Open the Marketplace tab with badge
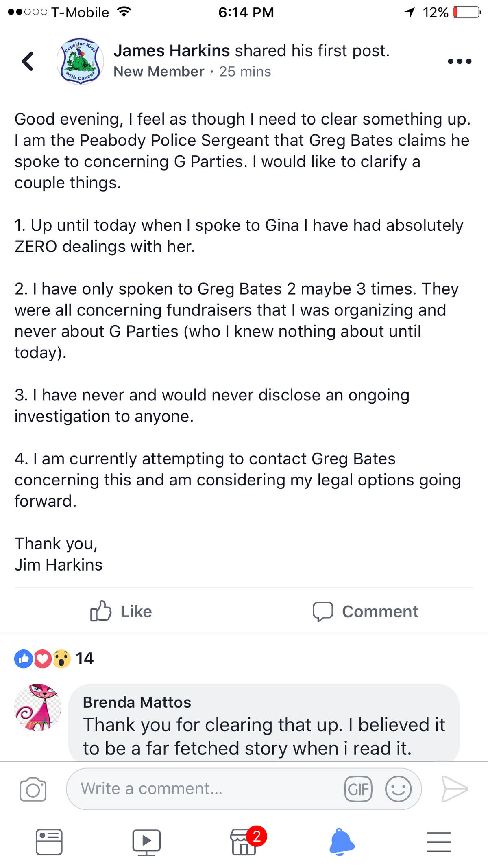This screenshot has height=868, width=488. tap(245, 842)
